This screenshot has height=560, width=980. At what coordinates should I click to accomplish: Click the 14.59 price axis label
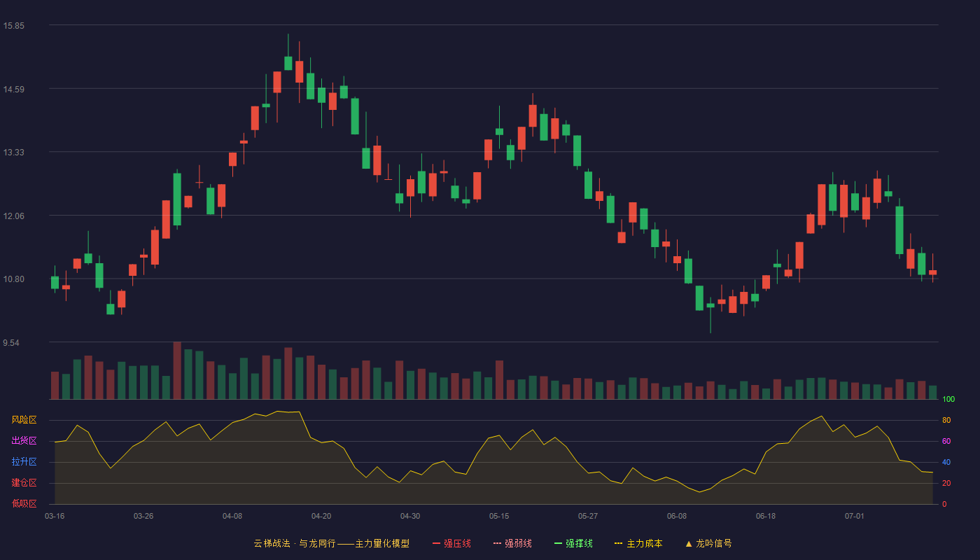14,89
